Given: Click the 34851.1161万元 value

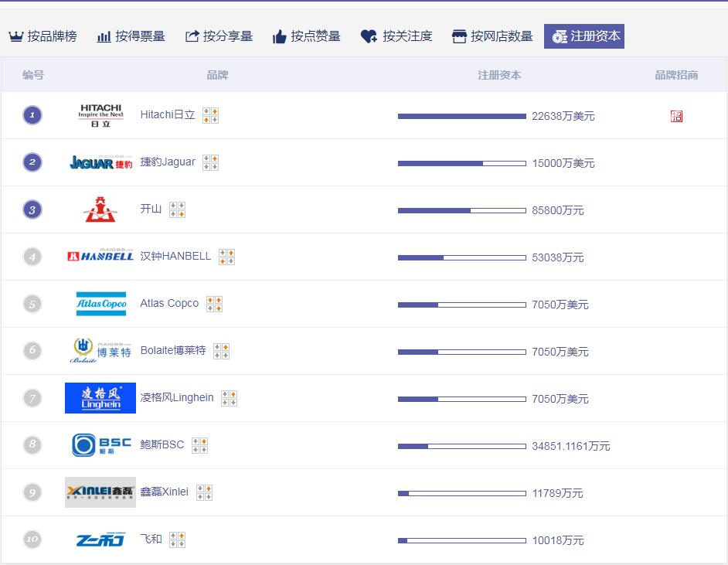Looking at the screenshot, I should (x=571, y=446).
